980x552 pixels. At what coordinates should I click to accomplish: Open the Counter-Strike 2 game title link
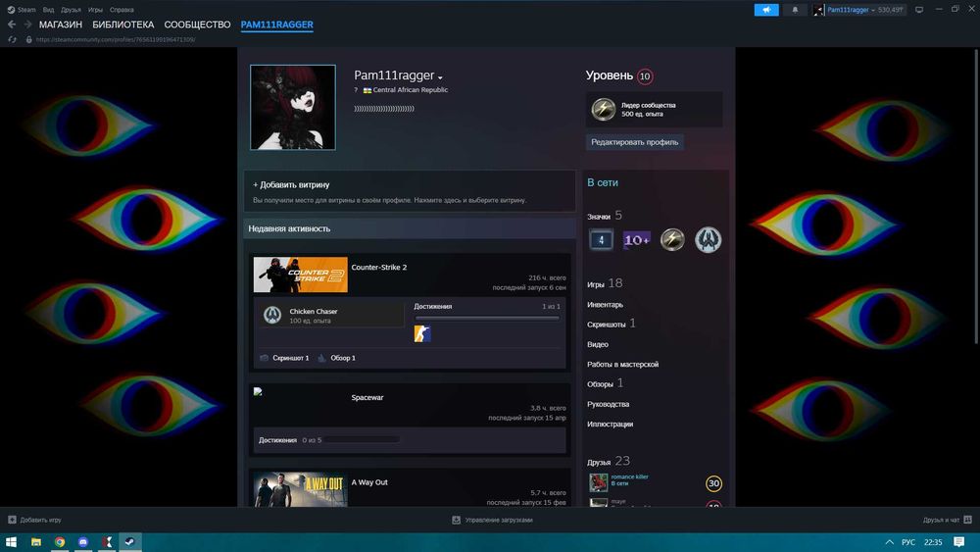coord(378,267)
